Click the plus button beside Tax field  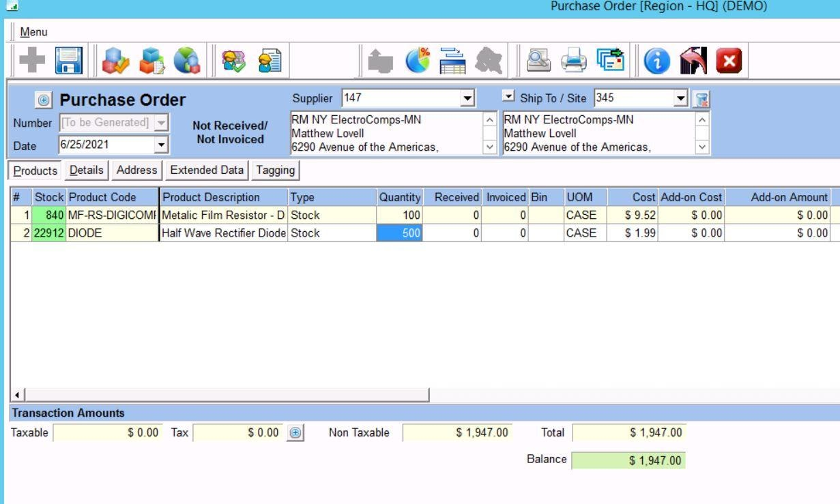295,432
